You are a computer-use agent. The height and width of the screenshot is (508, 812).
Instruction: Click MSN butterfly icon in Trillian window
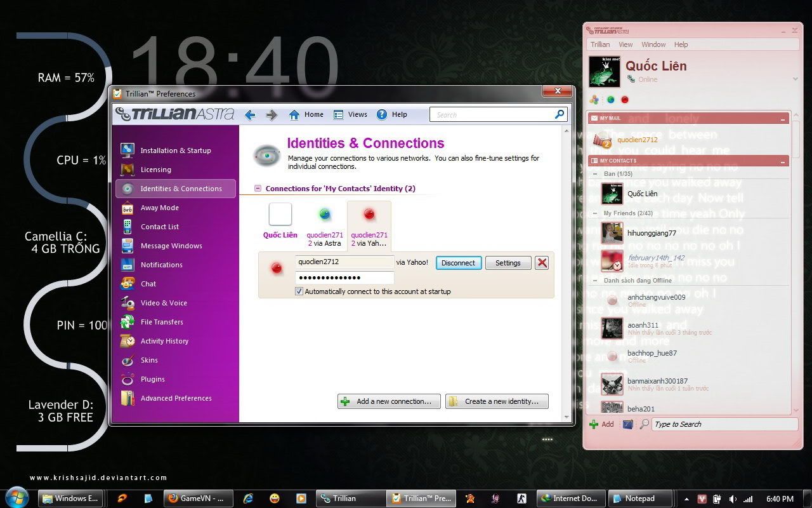[x=594, y=100]
